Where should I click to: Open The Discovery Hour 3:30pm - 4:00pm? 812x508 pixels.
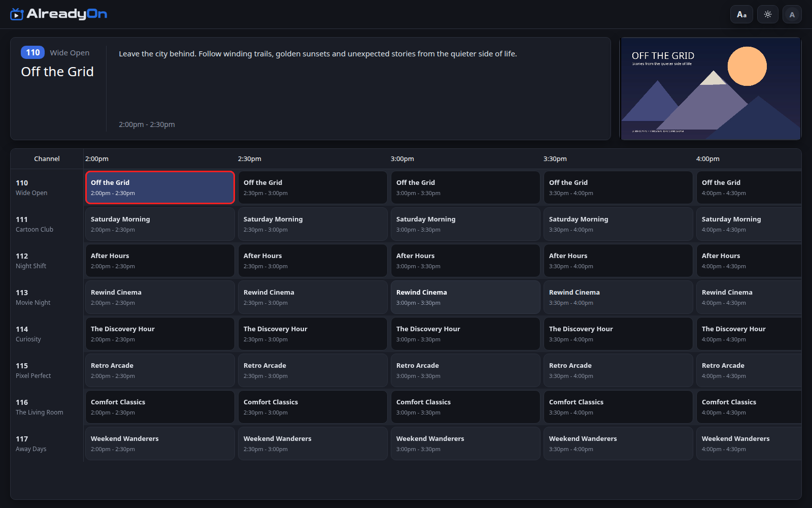pyautogui.click(x=618, y=334)
